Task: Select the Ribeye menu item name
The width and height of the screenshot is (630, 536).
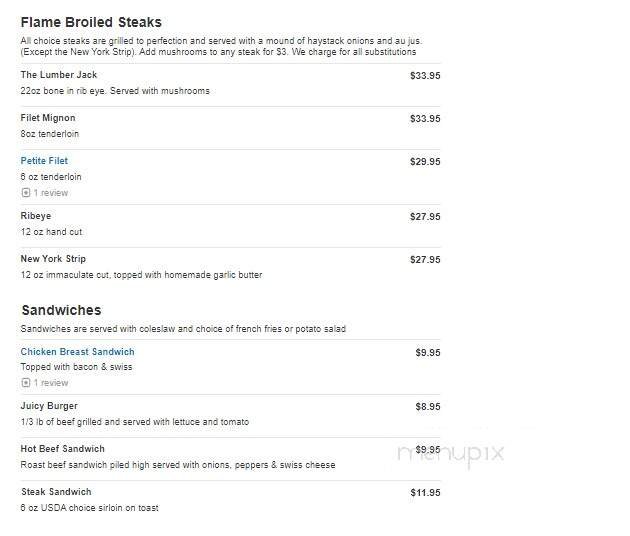Action: [x=36, y=216]
